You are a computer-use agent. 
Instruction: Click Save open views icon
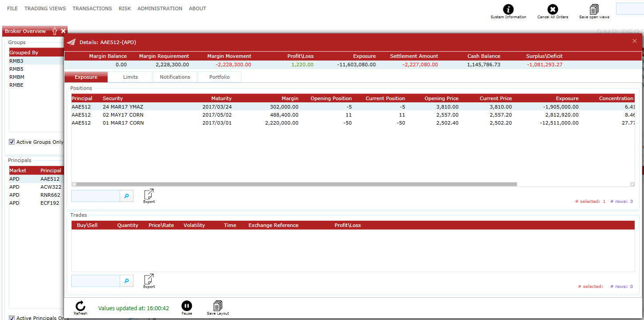(594, 10)
